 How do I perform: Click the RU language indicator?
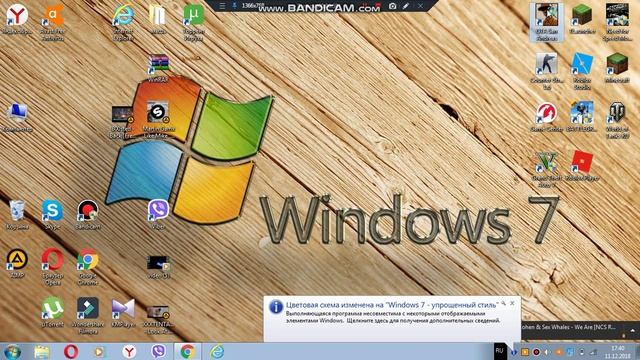[x=500, y=351]
